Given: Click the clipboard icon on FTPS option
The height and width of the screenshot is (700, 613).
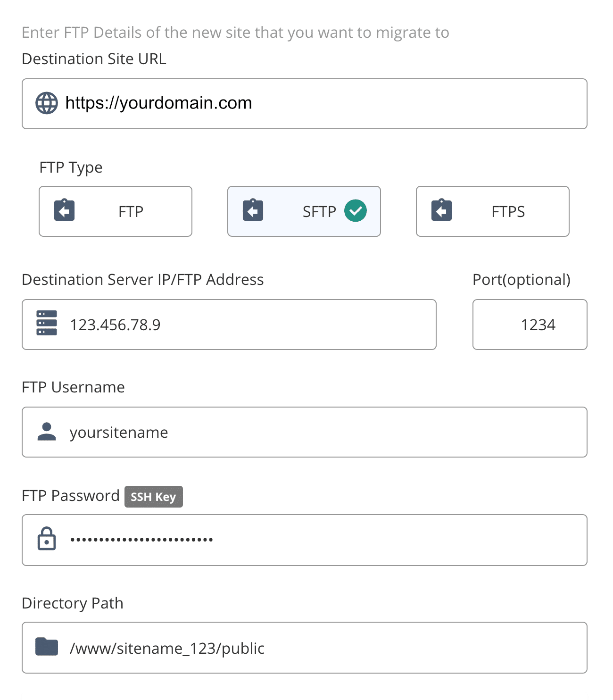Looking at the screenshot, I should (x=442, y=210).
